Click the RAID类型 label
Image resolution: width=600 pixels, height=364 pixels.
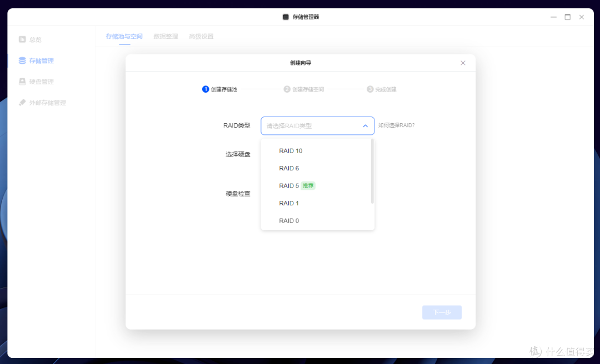click(237, 125)
